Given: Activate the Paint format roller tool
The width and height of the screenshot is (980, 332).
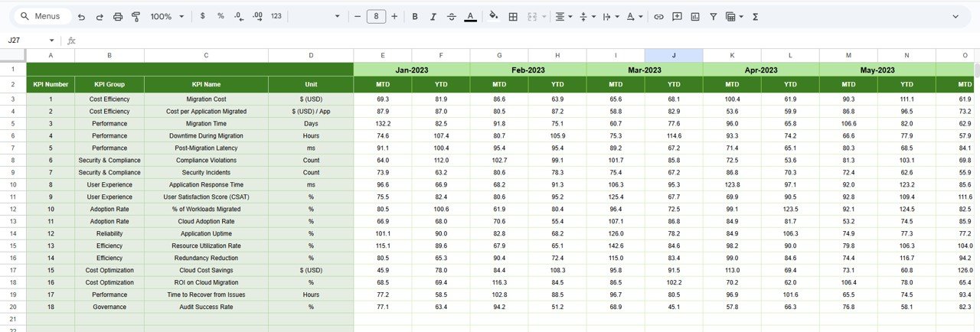Looking at the screenshot, I should pyautogui.click(x=136, y=16).
